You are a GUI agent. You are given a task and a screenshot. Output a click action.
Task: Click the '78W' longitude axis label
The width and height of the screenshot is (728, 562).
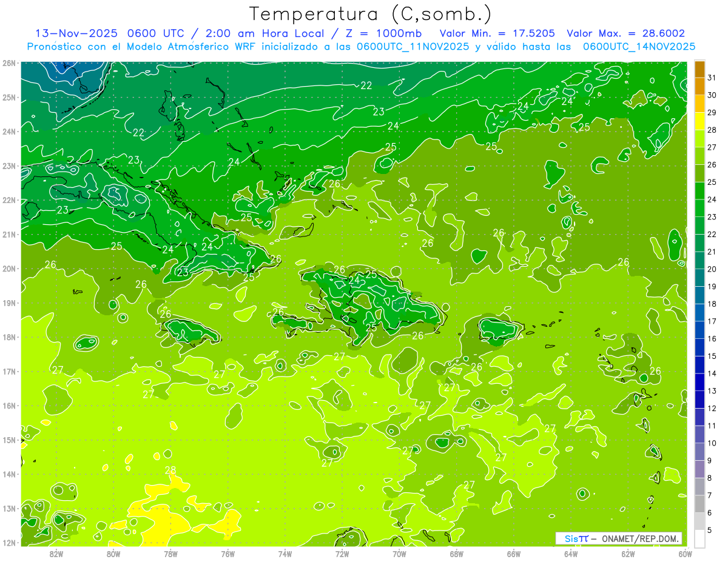pos(170,554)
